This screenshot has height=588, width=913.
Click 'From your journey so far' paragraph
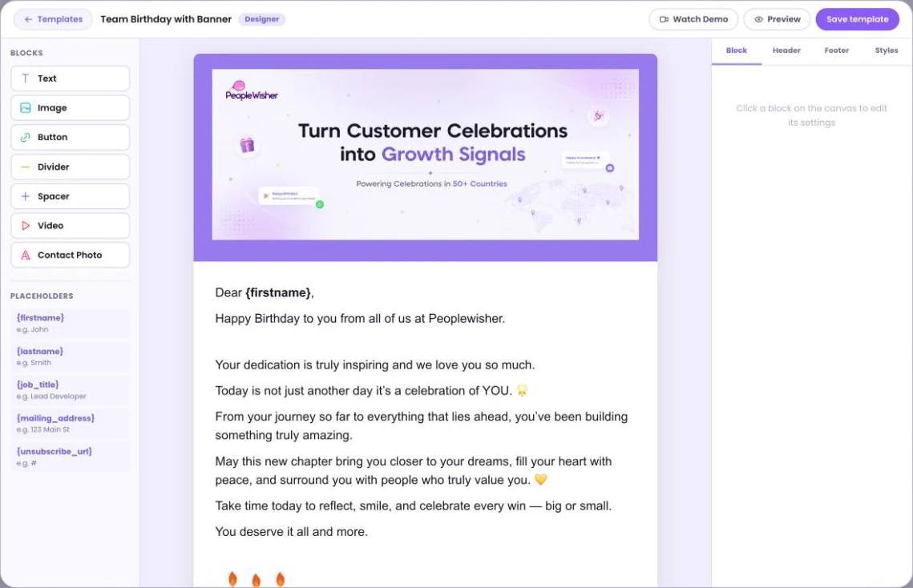(422, 425)
